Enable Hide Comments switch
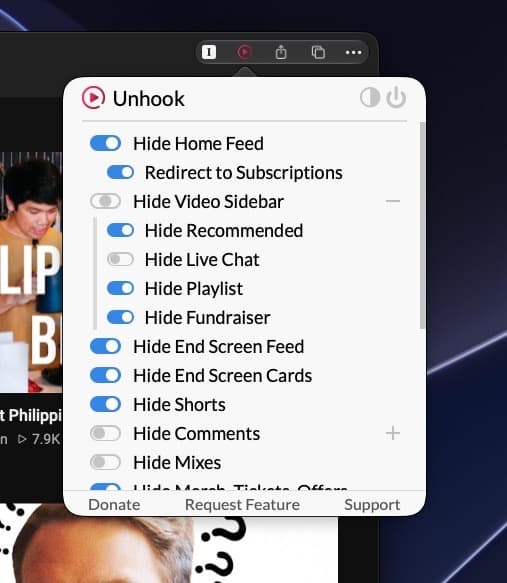Viewport: 507px width, 583px height. [106, 433]
